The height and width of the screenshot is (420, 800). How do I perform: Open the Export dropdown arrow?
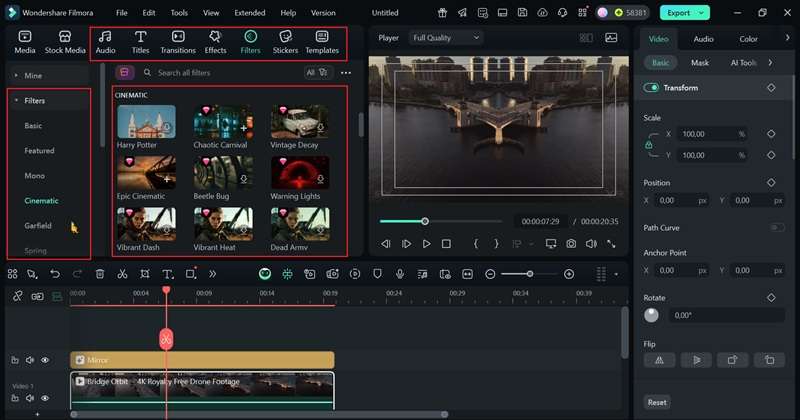[702, 13]
